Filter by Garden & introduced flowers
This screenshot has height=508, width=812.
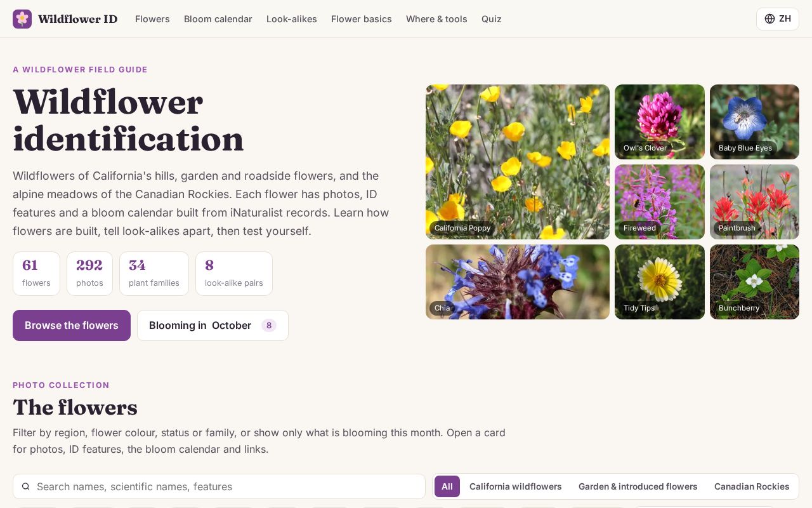pos(638,486)
